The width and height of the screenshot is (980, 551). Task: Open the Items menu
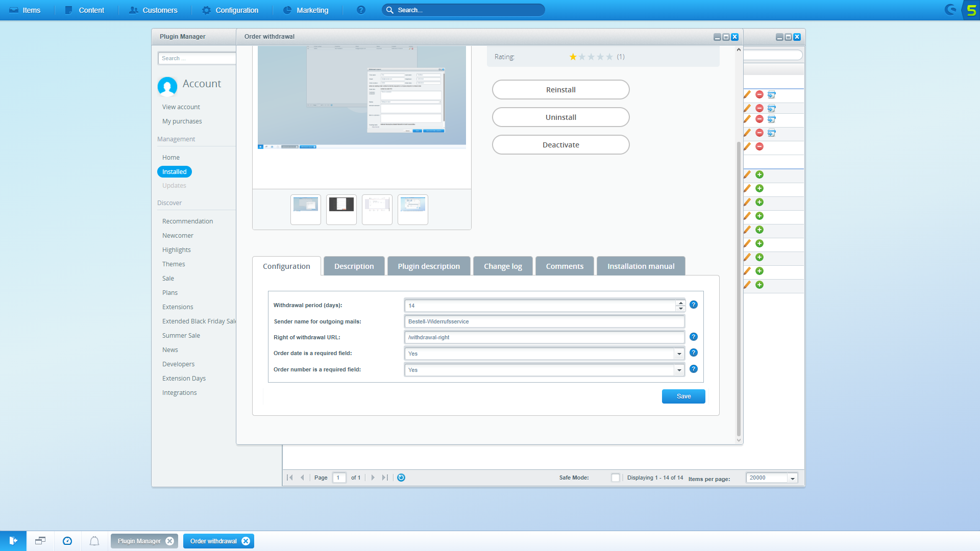point(25,10)
